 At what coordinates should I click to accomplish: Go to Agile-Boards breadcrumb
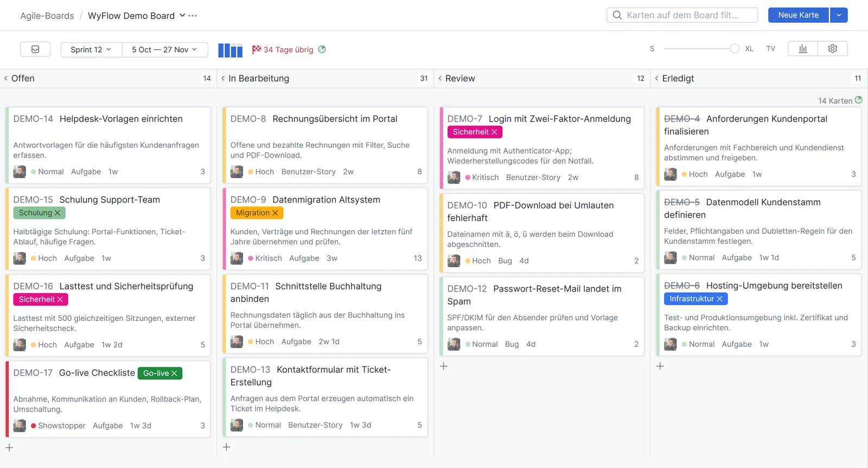click(47, 16)
